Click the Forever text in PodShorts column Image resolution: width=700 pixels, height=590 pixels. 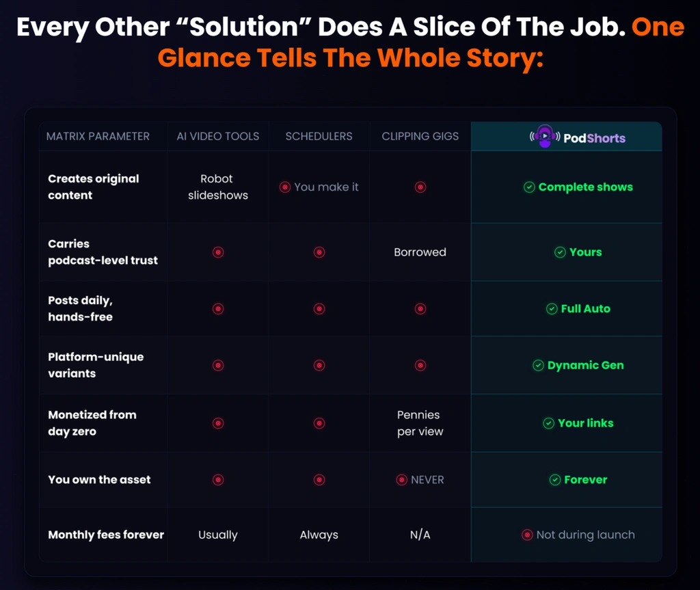pyautogui.click(x=586, y=480)
